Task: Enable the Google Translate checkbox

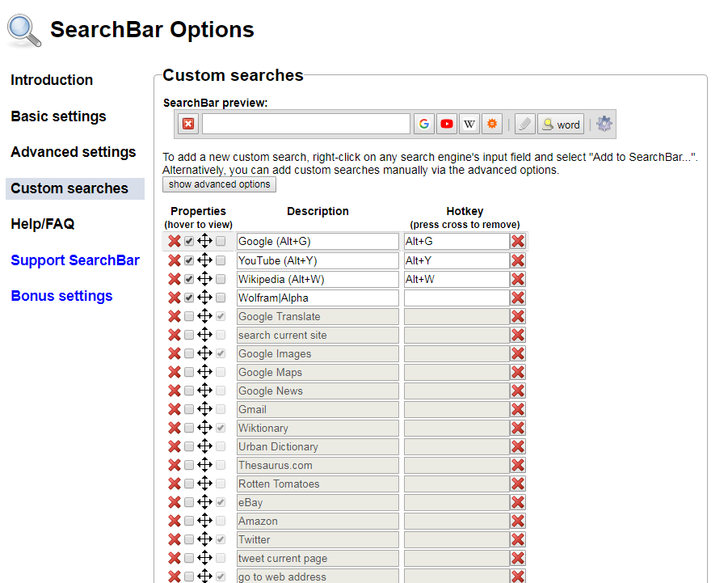Action: click(x=189, y=316)
